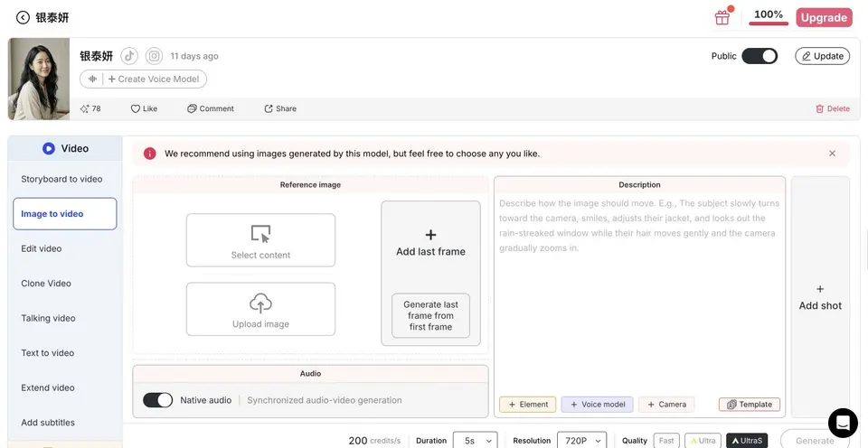View the sparkle count 78

pos(90,108)
